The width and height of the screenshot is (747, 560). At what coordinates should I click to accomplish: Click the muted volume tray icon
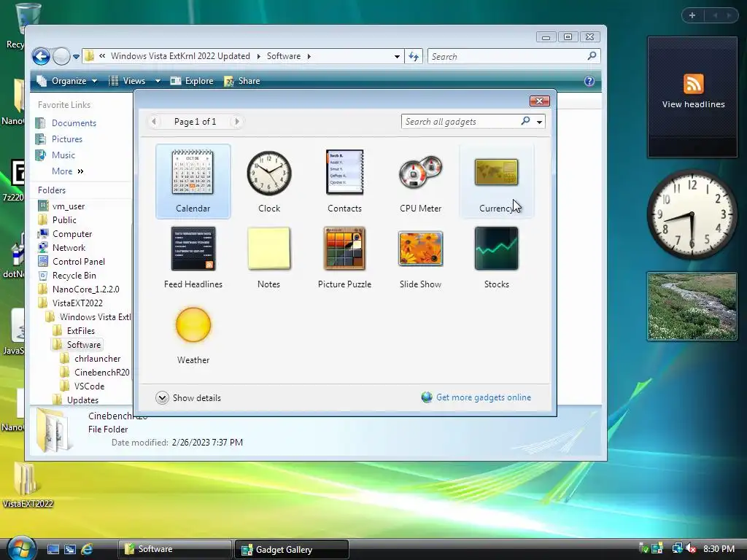tap(692, 548)
